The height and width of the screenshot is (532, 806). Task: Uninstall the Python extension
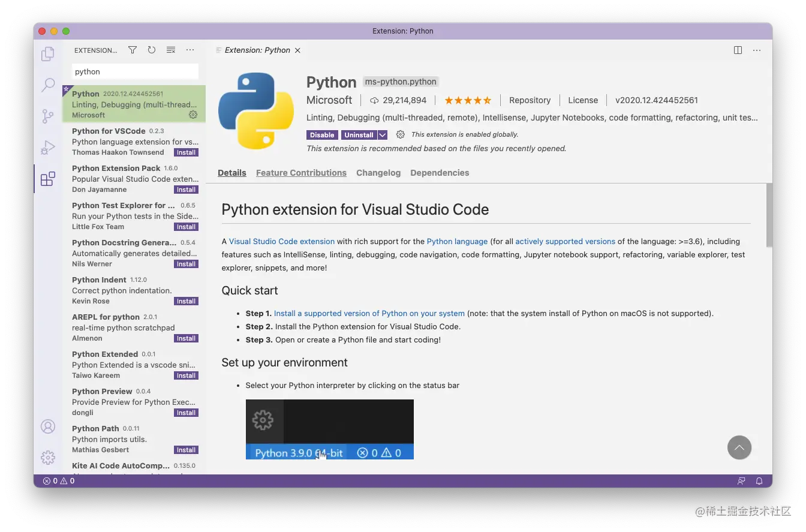click(359, 135)
